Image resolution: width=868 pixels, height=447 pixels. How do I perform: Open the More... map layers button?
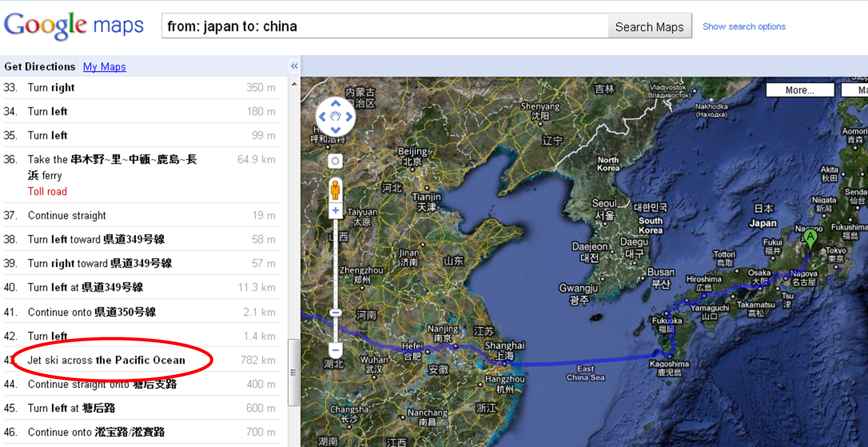pyautogui.click(x=800, y=90)
